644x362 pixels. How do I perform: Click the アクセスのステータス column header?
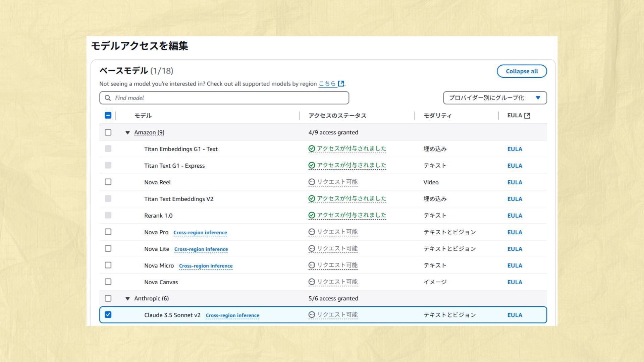[337, 116]
